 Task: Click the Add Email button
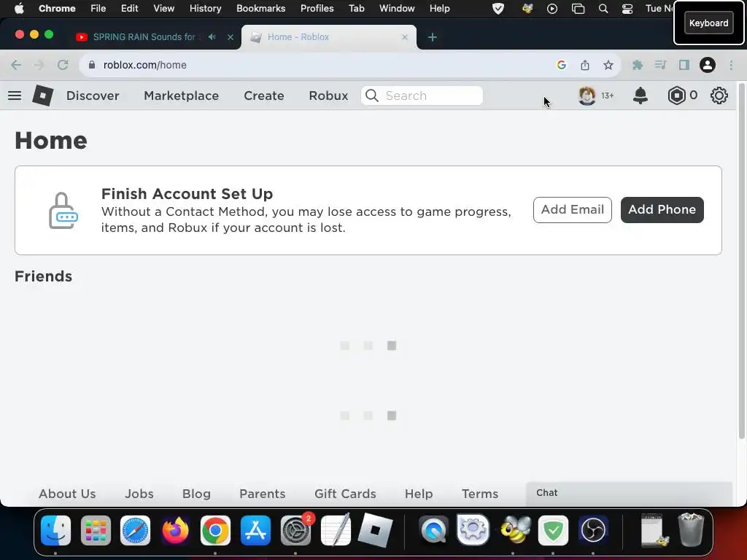[x=573, y=210]
